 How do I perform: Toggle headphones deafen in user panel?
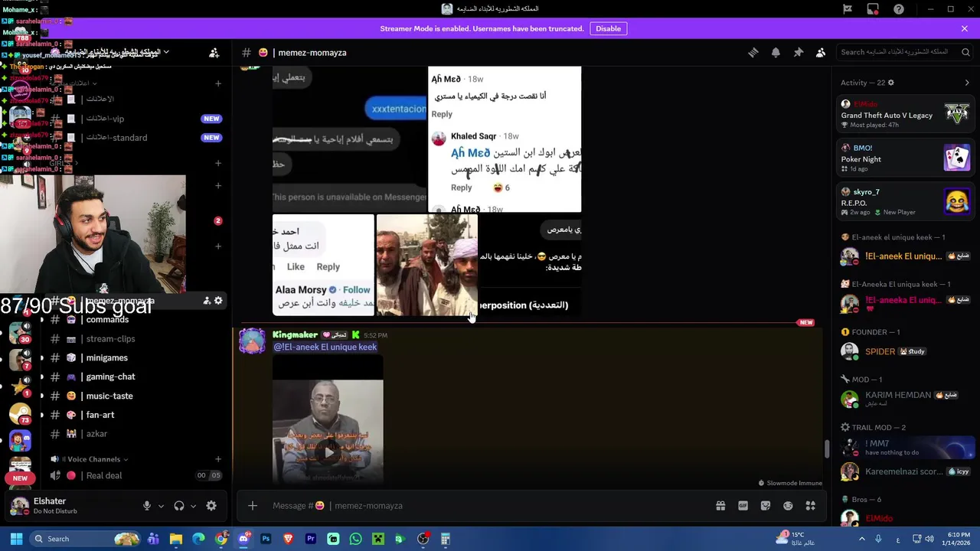(x=179, y=506)
